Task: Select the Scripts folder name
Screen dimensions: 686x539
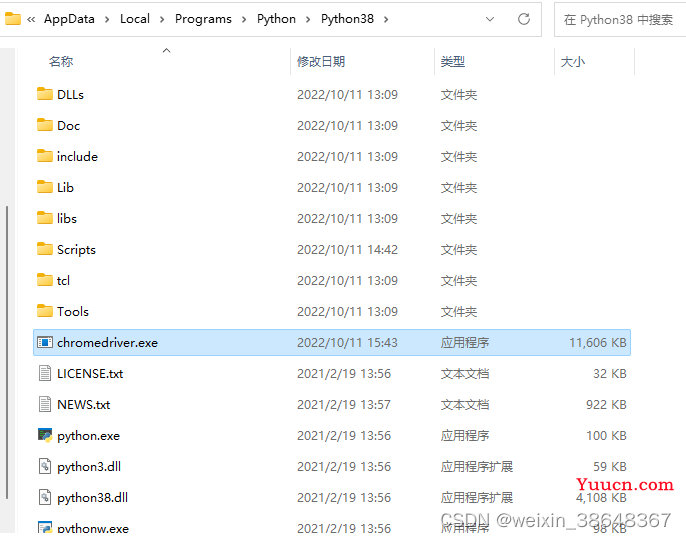Action: [x=77, y=250]
